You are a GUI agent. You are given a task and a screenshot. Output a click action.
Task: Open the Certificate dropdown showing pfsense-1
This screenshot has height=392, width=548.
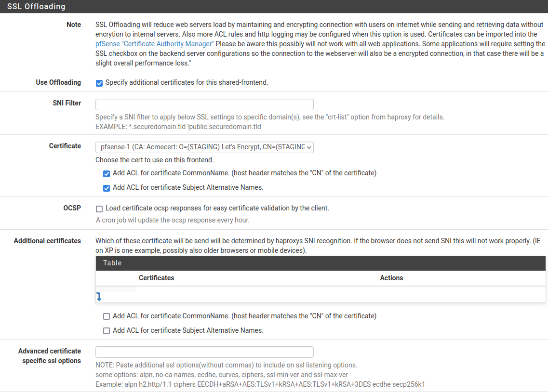pyautogui.click(x=204, y=147)
